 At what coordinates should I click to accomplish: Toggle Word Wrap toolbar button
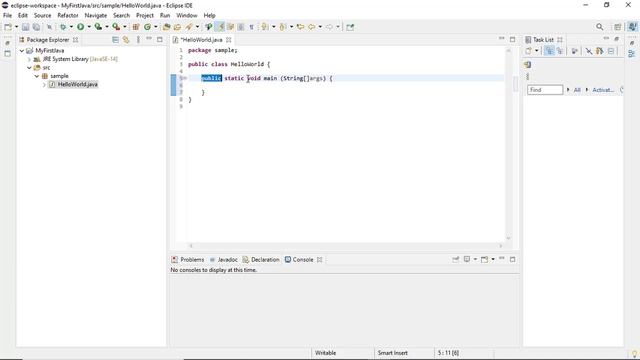(x=231, y=27)
